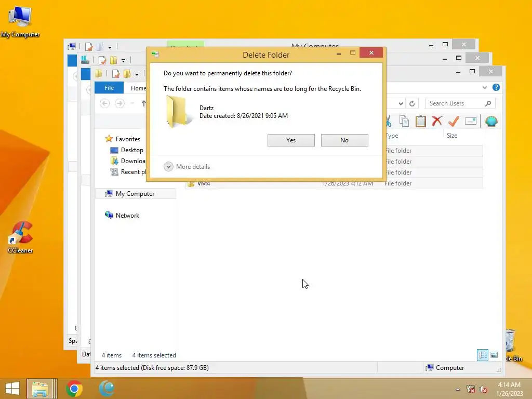Click Properties icon in My Computer window toolbar

89,46
